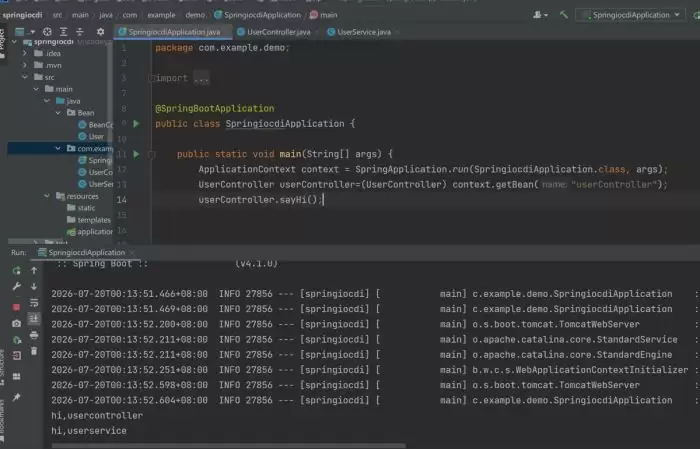Click the camera dump threads icon

17,324
